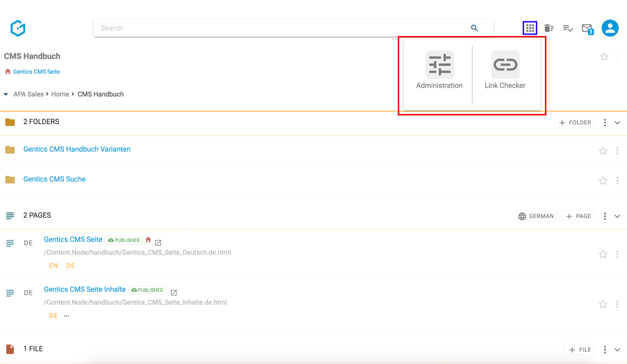
Task: Open Gentics CMS Handbuch Varianten folder
Action: coord(77,149)
